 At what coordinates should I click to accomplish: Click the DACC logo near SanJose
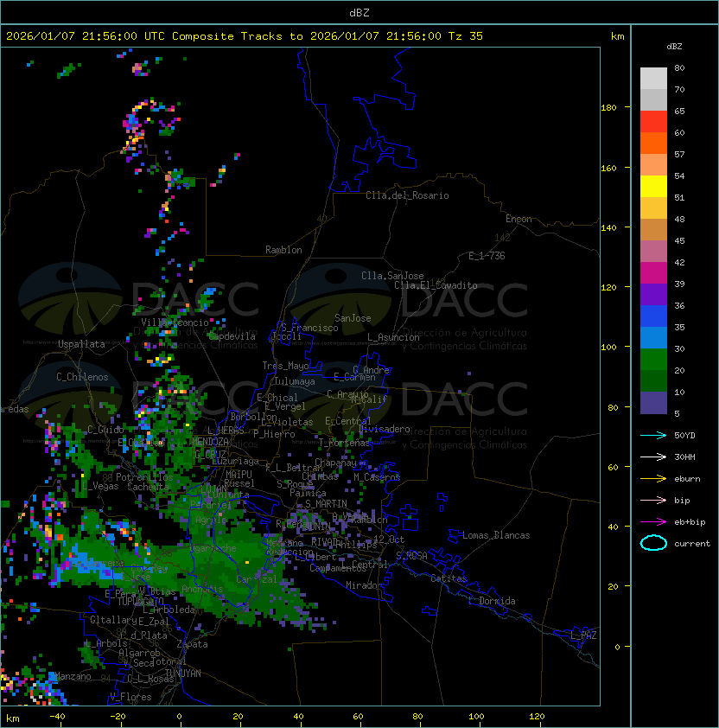pyautogui.click(x=407, y=299)
